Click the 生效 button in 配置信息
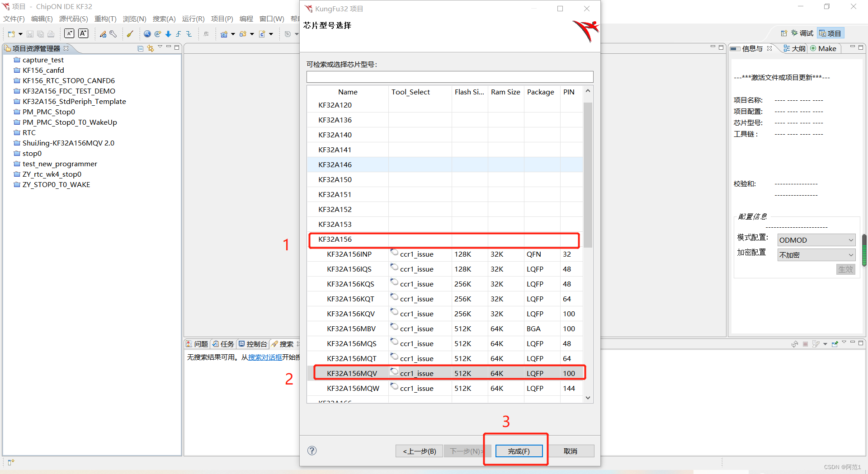This screenshot has width=868, height=474. [x=845, y=269]
